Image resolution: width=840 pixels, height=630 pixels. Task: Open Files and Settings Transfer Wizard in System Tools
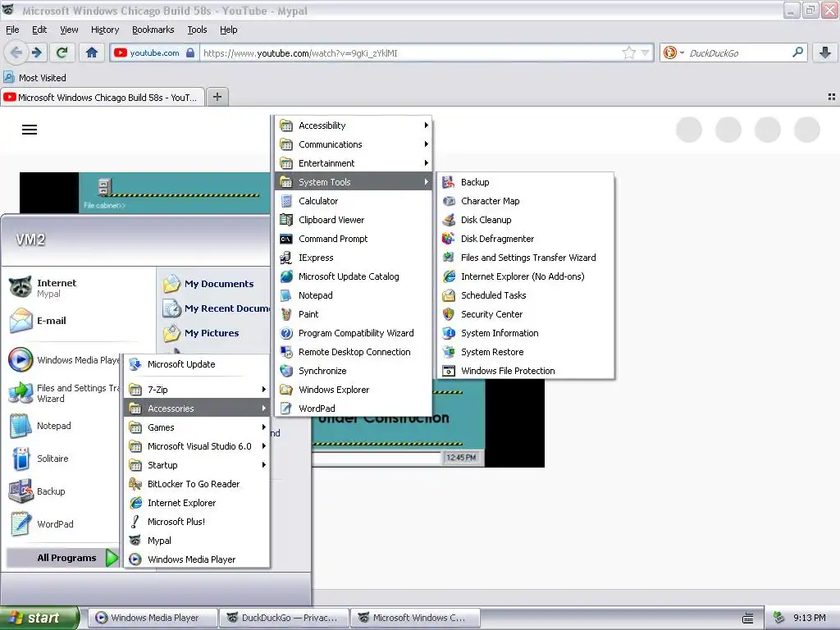525,258
